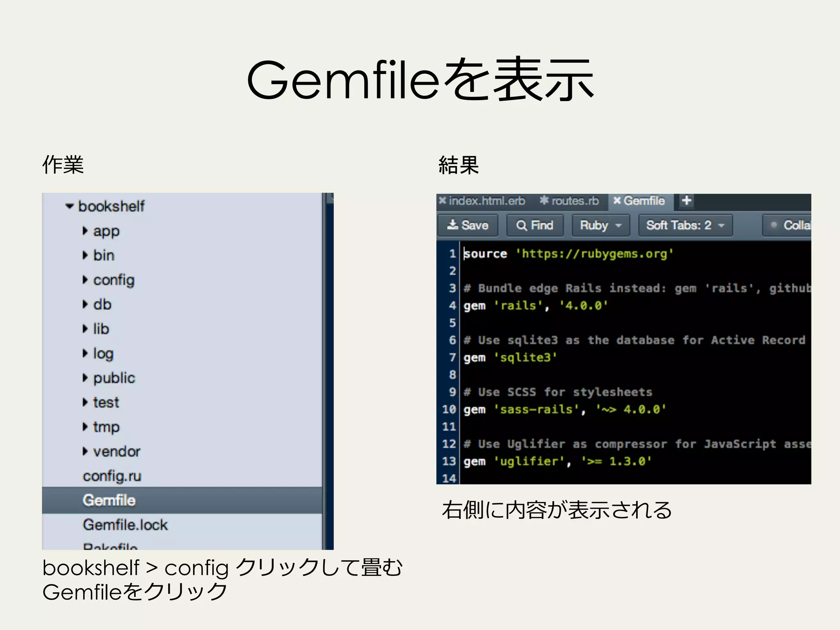
Task: Click line number 1 in gutter
Action: click(452, 253)
